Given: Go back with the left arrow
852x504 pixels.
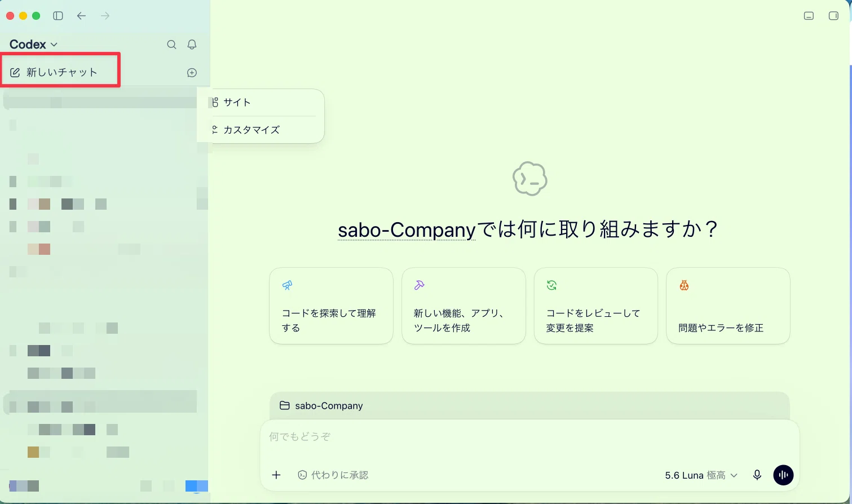Looking at the screenshot, I should 81,16.
